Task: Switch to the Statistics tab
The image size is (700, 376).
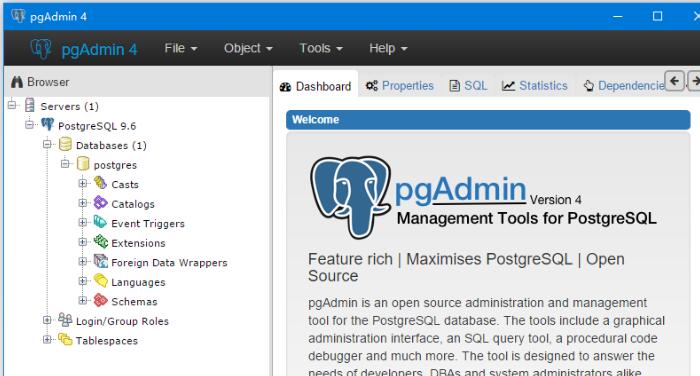Action: click(x=535, y=86)
